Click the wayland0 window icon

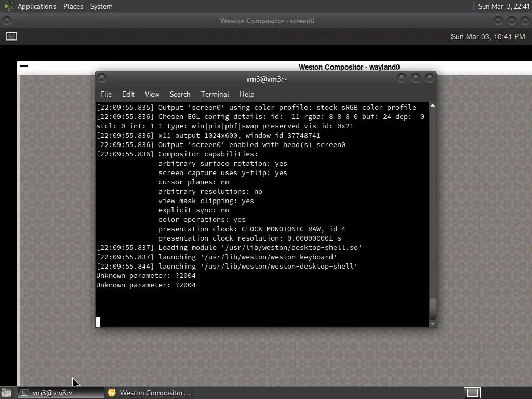pyautogui.click(x=24, y=69)
